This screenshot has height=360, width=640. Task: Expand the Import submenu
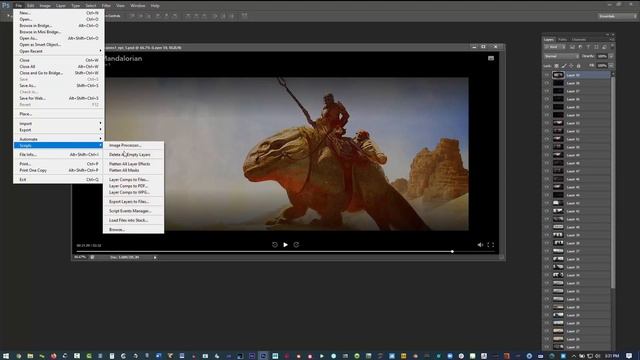pyautogui.click(x=58, y=123)
